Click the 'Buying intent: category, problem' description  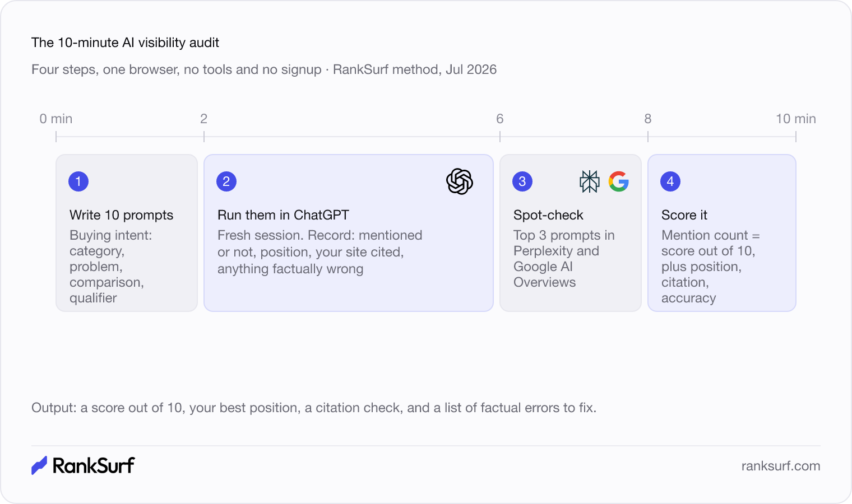pyautogui.click(x=111, y=267)
